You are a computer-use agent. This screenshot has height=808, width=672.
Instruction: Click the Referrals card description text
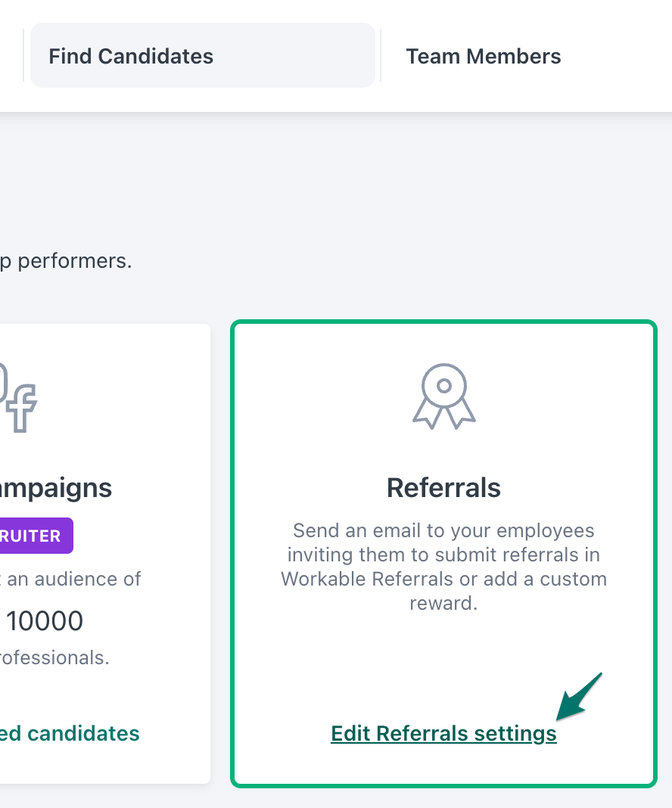coord(443,567)
